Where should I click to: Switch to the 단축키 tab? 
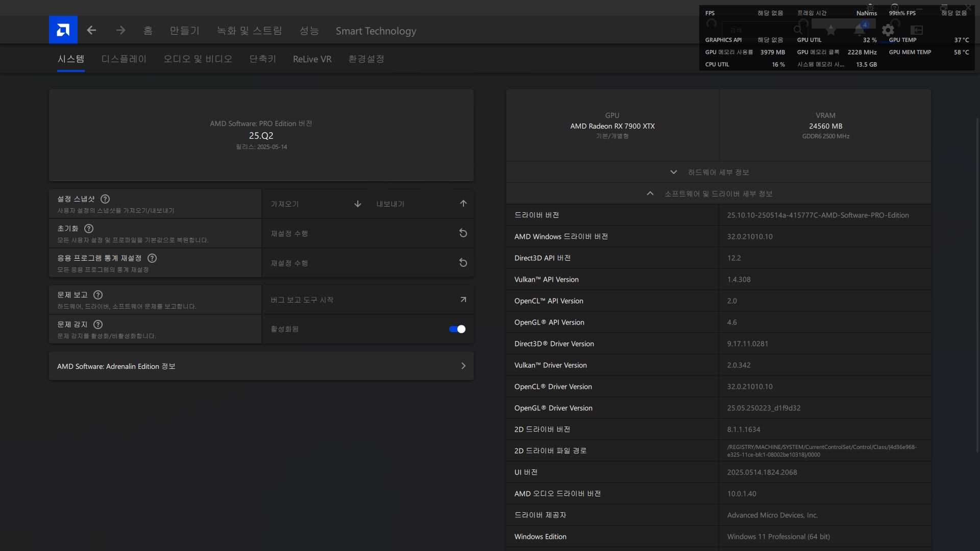pyautogui.click(x=263, y=59)
